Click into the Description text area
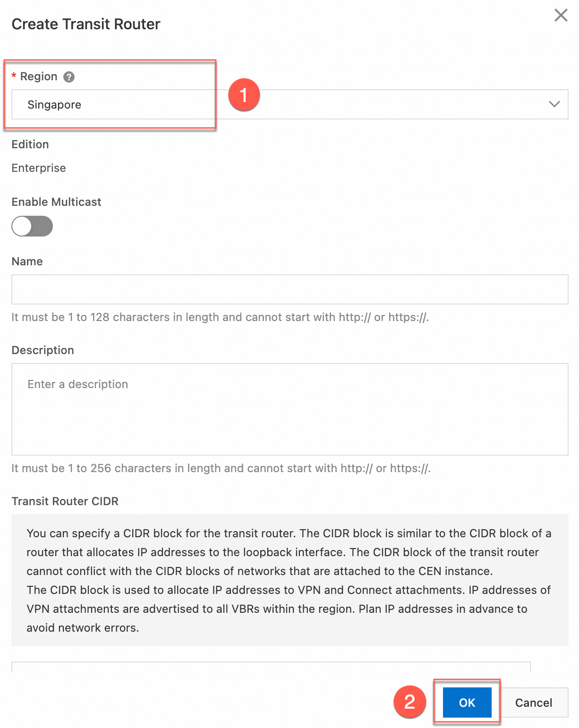Viewport: 579px width, 728px height. [289, 409]
